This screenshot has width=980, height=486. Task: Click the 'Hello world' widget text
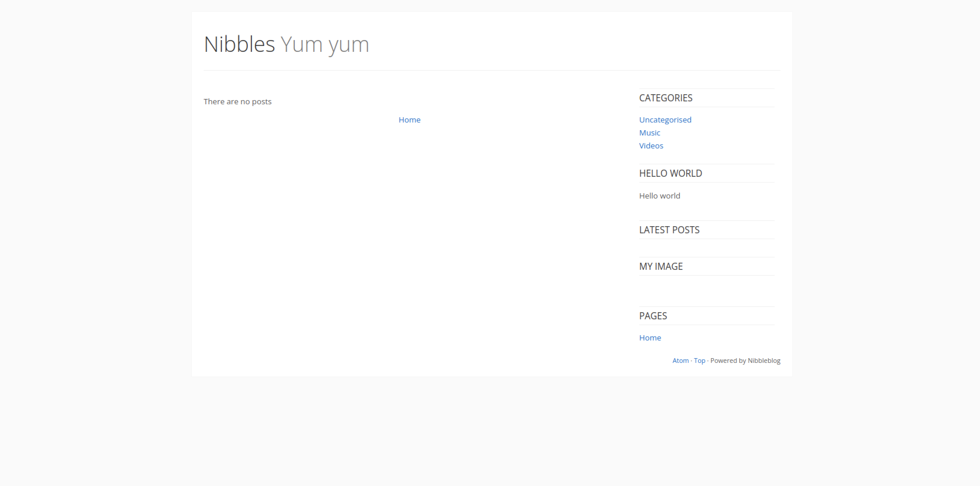(659, 196)
